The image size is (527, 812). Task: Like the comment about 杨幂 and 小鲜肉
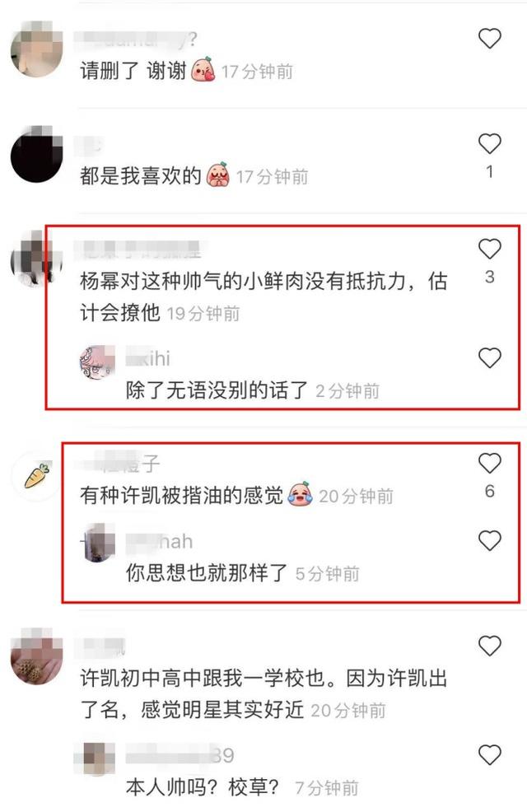[x=489, y=249]
